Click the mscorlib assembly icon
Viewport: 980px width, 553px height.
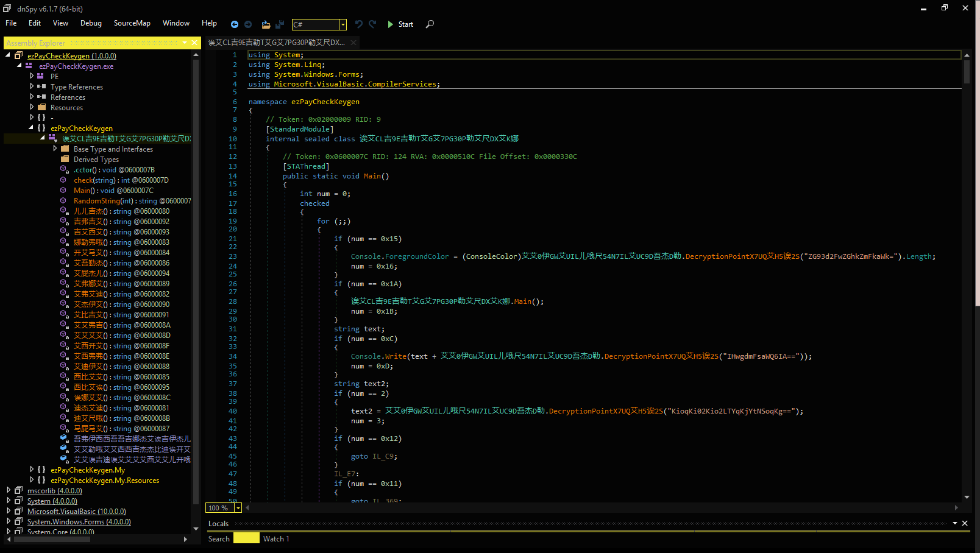pos(19,490)
